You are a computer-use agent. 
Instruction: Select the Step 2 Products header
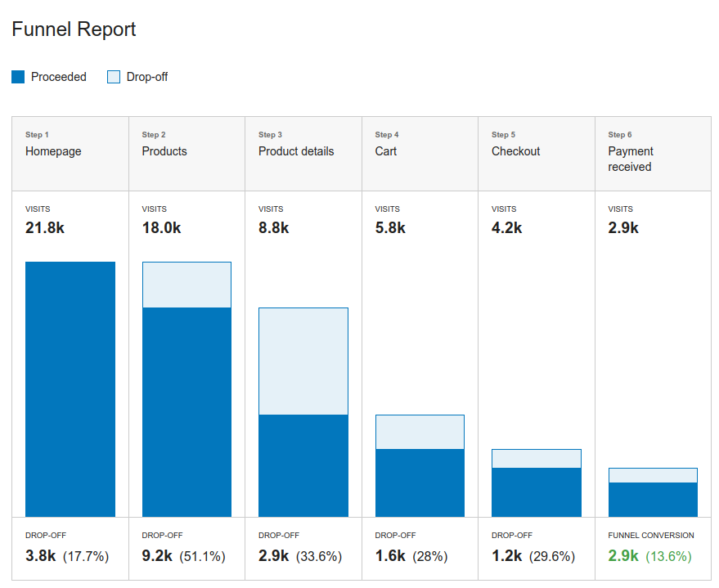click(x=186, y=153)
